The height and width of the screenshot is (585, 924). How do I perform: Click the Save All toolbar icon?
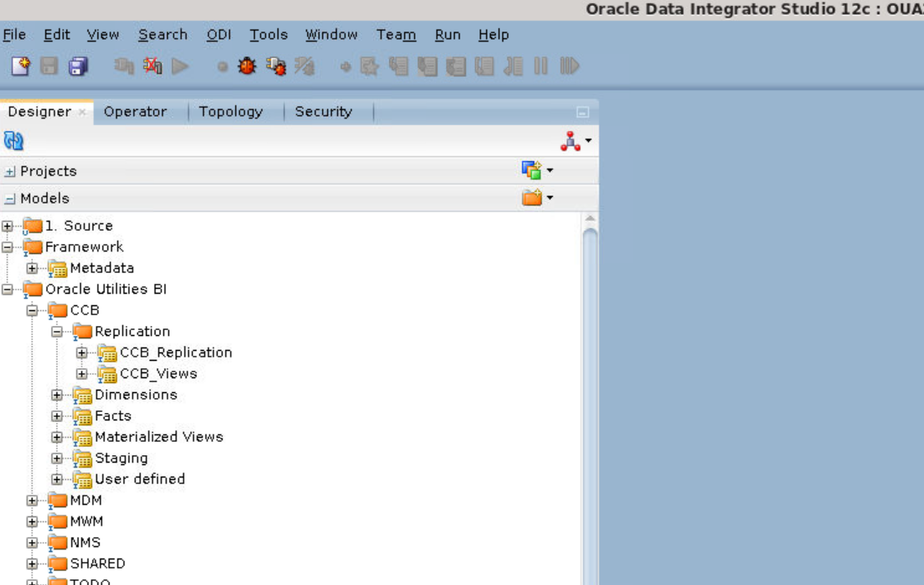pyautogui.click(x=78, y=66)
